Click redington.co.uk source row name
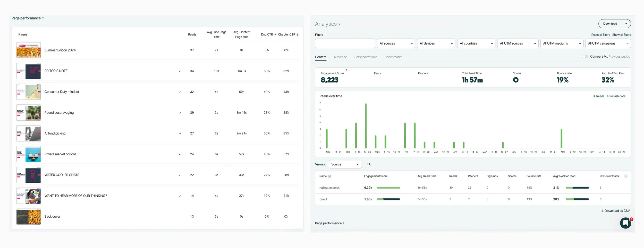Screen dimensions: 644x248 click(329, 188)
